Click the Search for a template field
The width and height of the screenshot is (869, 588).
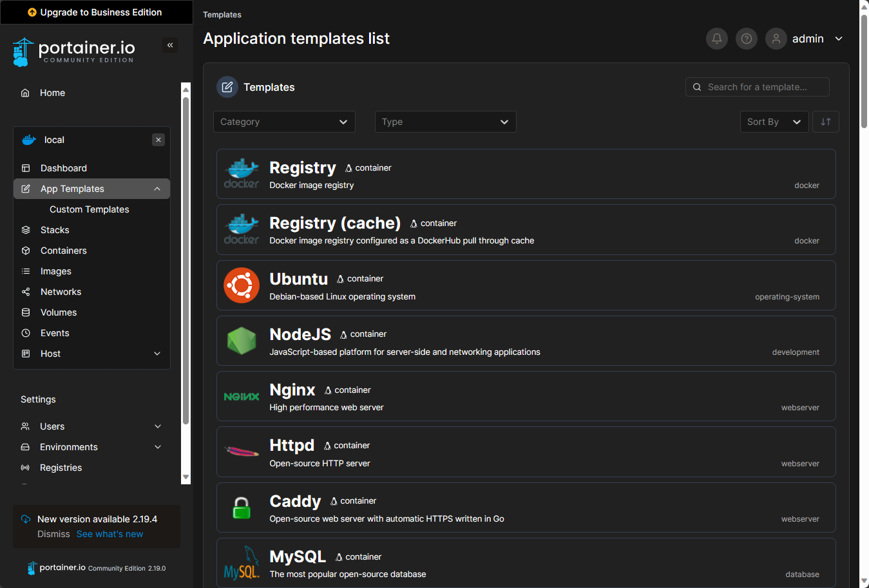[x=763, y=87]
